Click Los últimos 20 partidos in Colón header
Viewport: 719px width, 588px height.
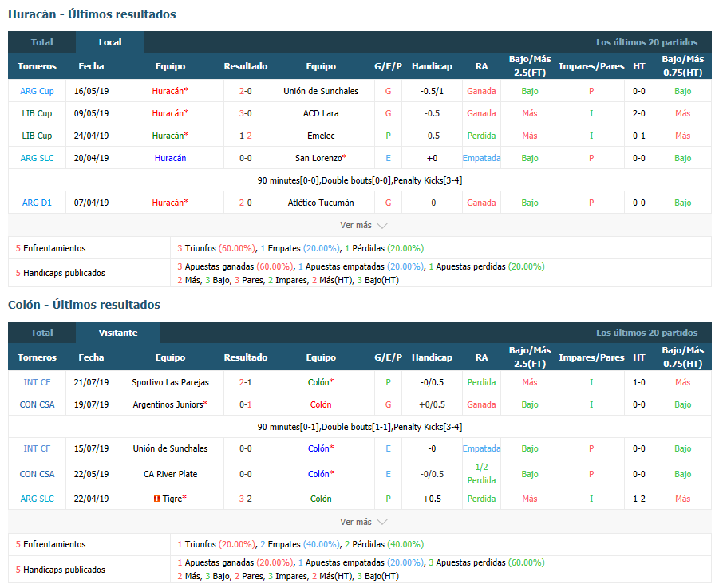coord(646,333)
